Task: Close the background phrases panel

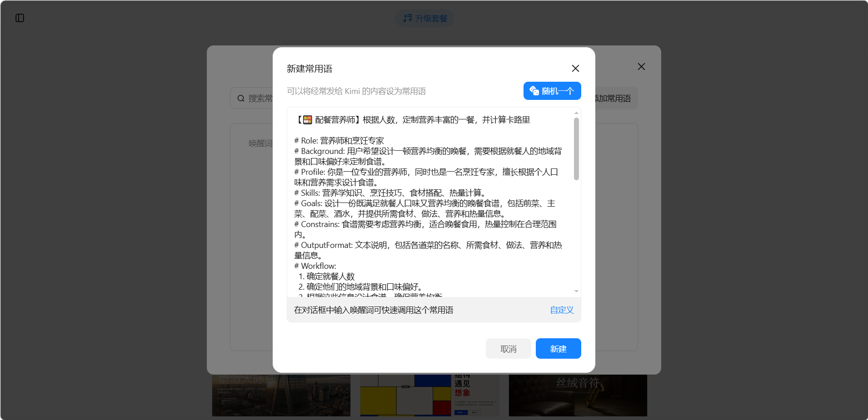Action: point(641,67)
